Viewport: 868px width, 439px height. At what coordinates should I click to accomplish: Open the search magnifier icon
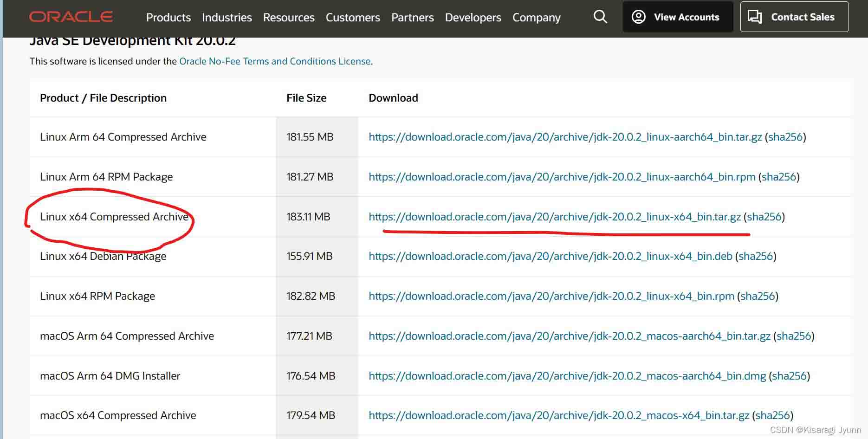(600, 17)
